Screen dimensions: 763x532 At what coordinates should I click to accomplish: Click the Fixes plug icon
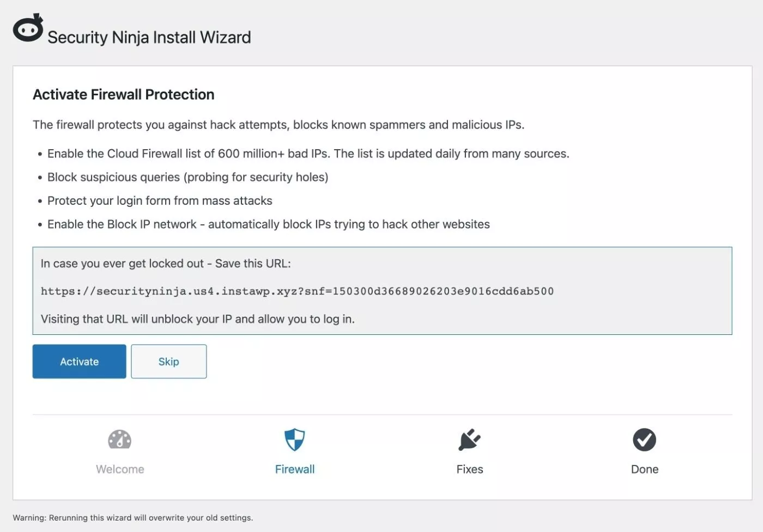469,439
